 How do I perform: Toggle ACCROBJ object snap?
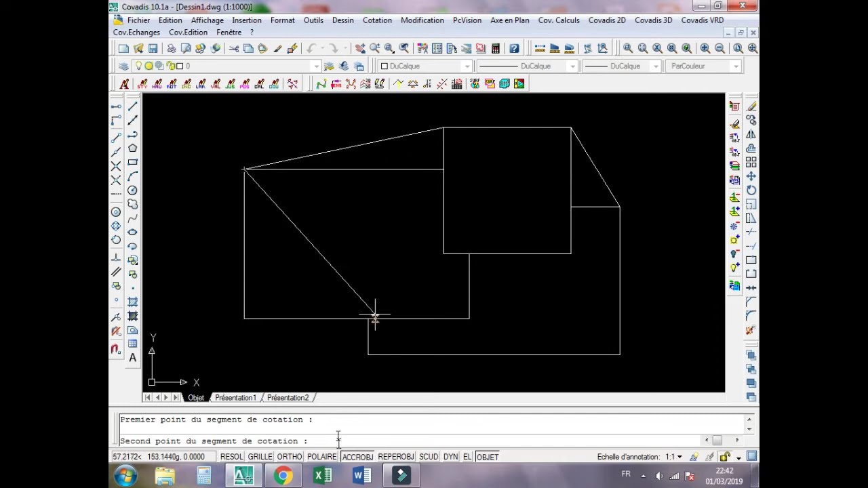[x=357, y=457]
